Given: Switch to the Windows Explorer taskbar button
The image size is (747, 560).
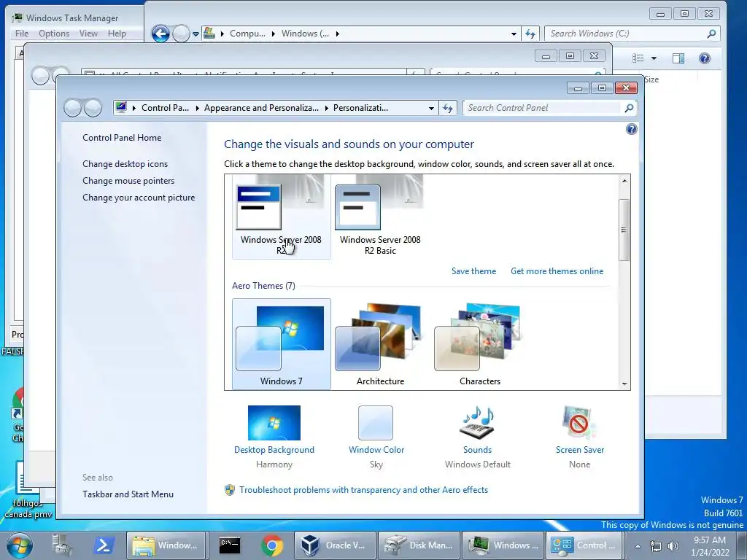Looking at the screenshot, I should pyautogui.click(x=166, y=545).
